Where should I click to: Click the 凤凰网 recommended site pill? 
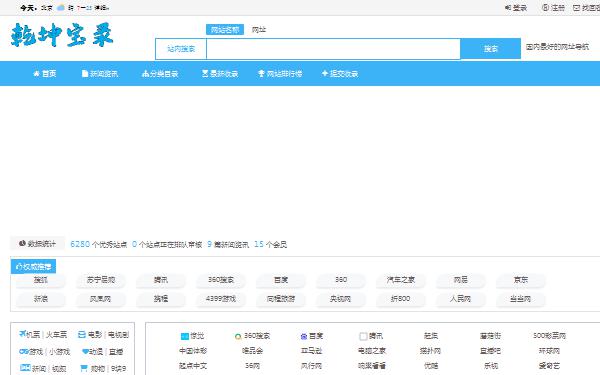pyautogui.click(x=101, y=299)
